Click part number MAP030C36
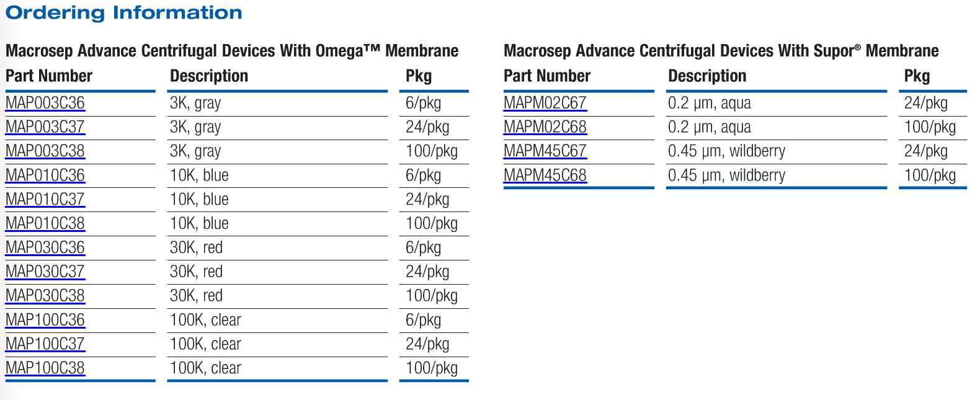 (45, 248)
